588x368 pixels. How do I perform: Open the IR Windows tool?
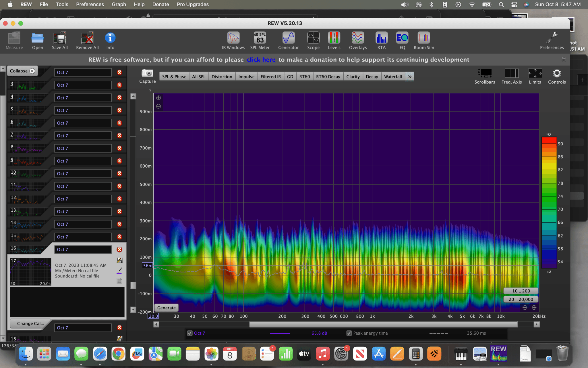(x=233, y=41)
